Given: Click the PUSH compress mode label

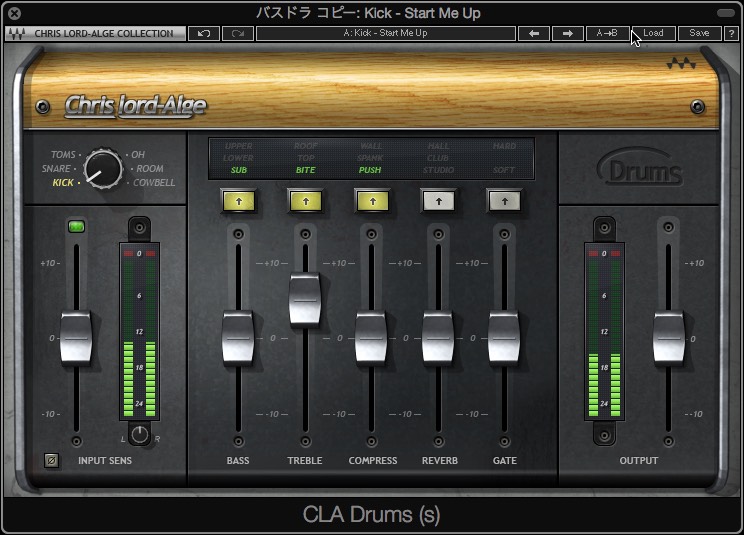Looking at the screenshot, I should coord(370,170).
